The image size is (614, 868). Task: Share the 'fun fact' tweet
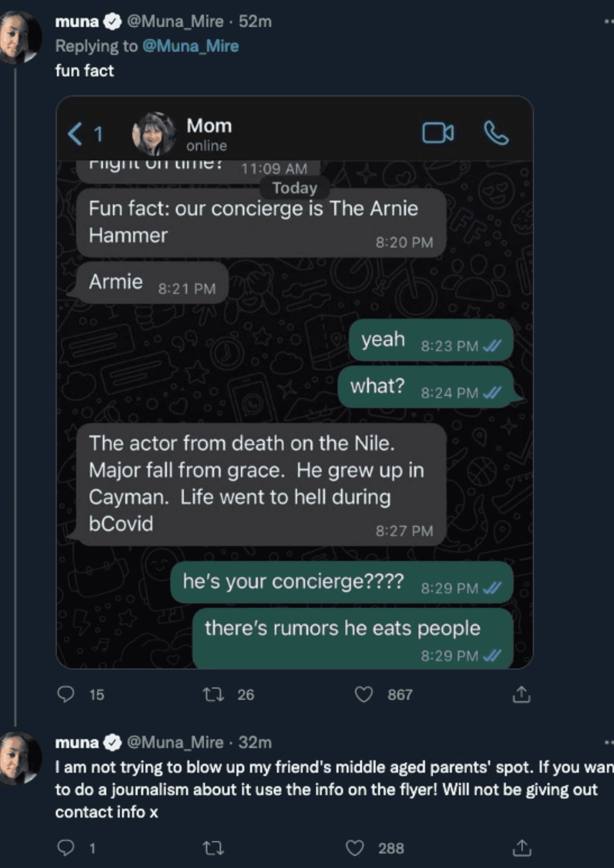point(521,694)
